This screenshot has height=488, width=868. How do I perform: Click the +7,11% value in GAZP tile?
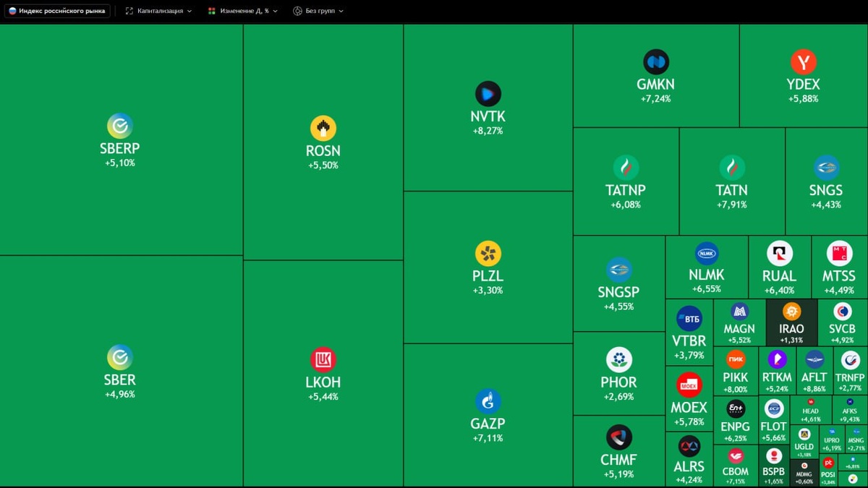488,438
